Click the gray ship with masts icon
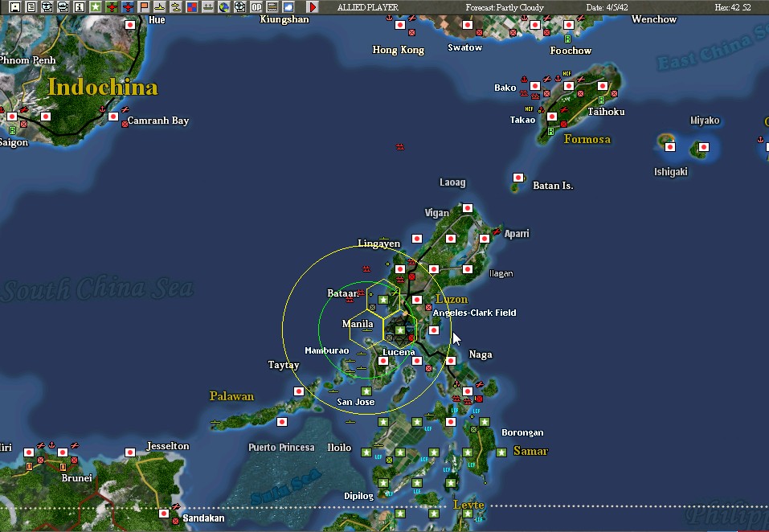The width and height of the screenshot is (769, 532). coord(208,7)
